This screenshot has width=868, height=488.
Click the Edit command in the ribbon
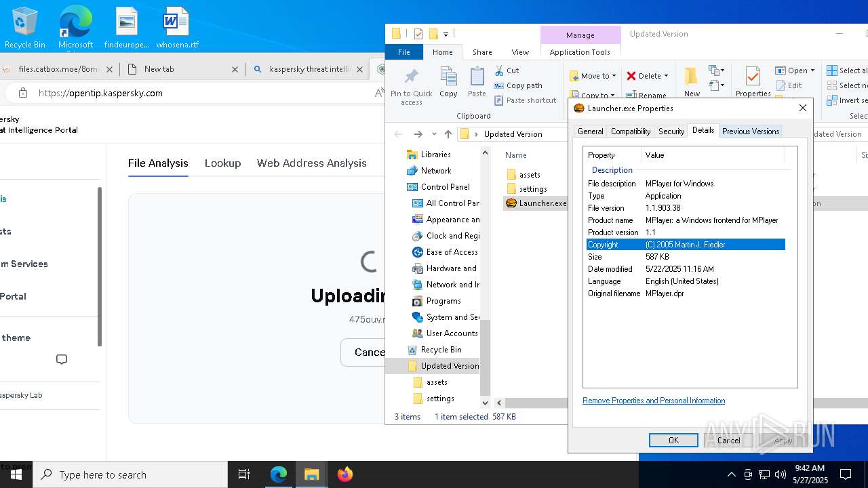789,85
